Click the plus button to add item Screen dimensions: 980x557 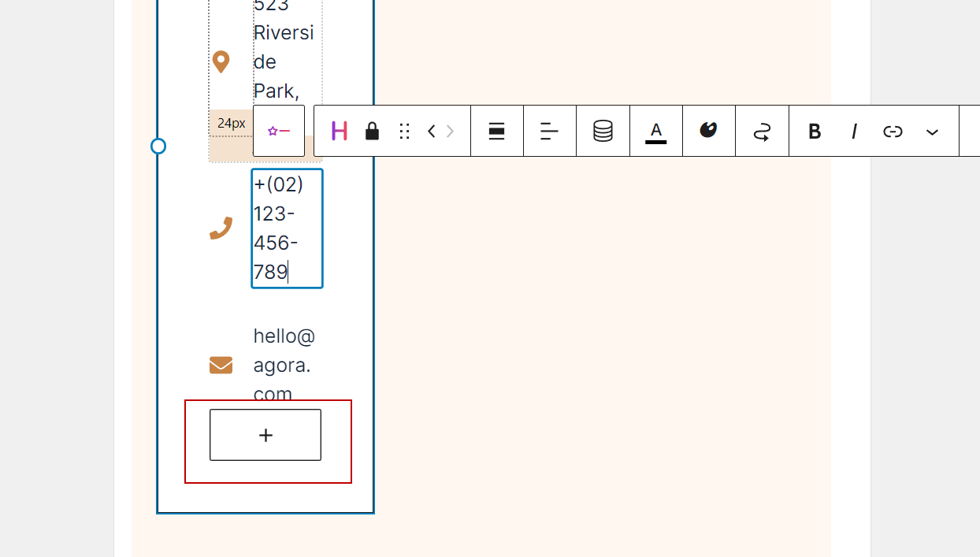(265, 435)
